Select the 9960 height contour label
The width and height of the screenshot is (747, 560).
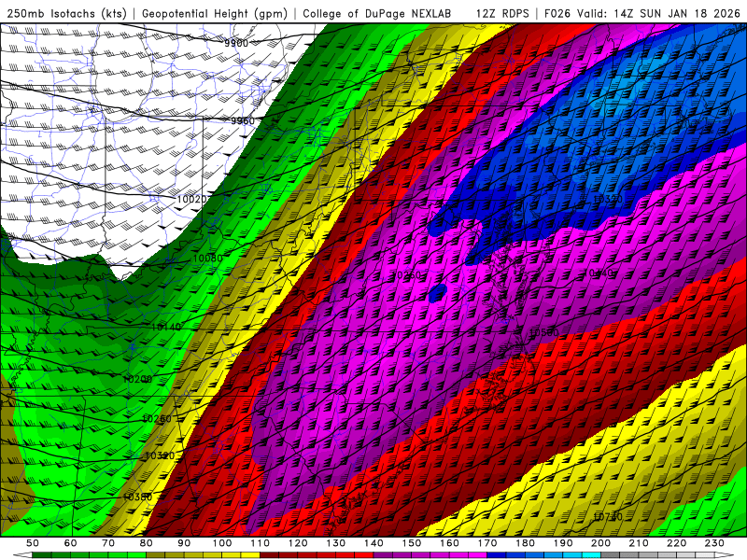click(243, 121)
